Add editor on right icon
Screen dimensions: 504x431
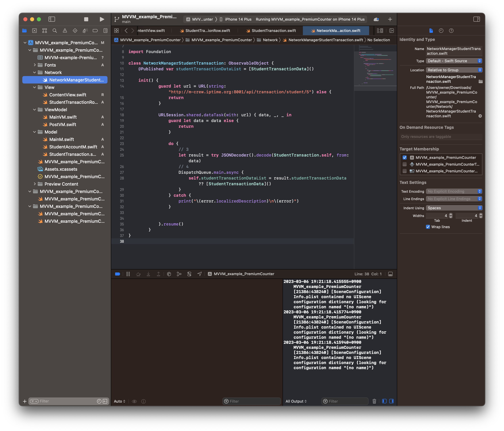(x=391, y=31)
